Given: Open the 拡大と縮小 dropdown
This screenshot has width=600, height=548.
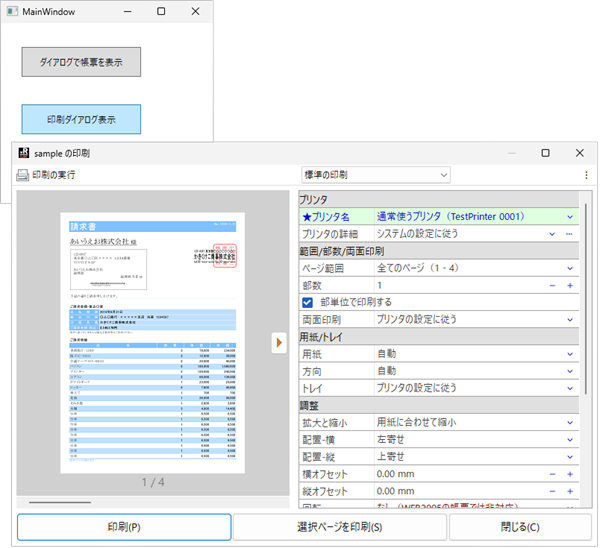Looking at the screenshot, I should click(x=570, y=423).
